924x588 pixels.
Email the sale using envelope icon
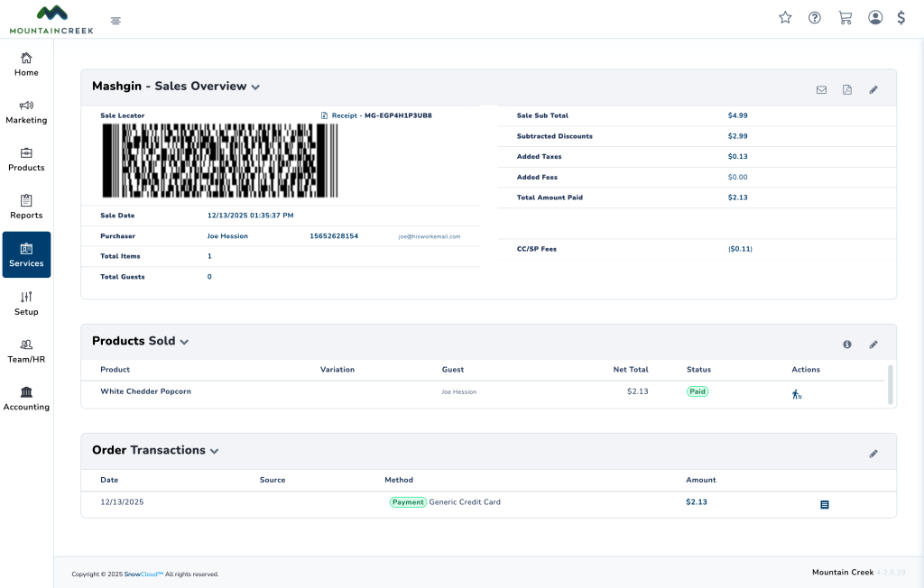(821, 90)
